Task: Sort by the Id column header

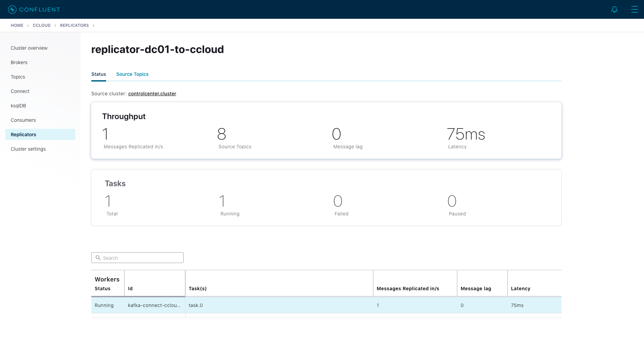Action: click(x=130, y=289)
